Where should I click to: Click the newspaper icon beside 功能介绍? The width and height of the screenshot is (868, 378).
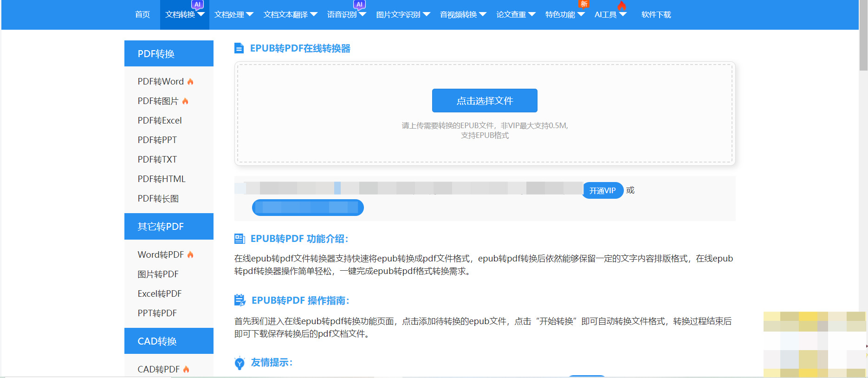240,239
